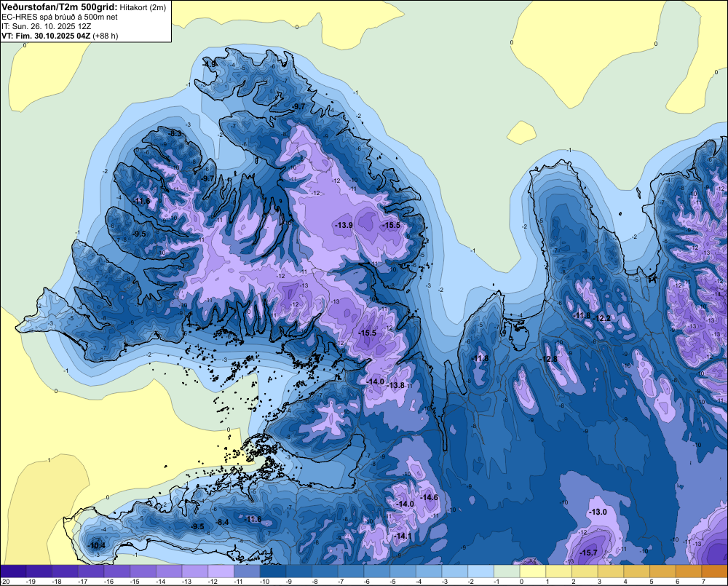Image resolution: width=728 pixels, height=586 pixels.
Task: Click the '3' tick label in color scale
Action: (601, 582)
